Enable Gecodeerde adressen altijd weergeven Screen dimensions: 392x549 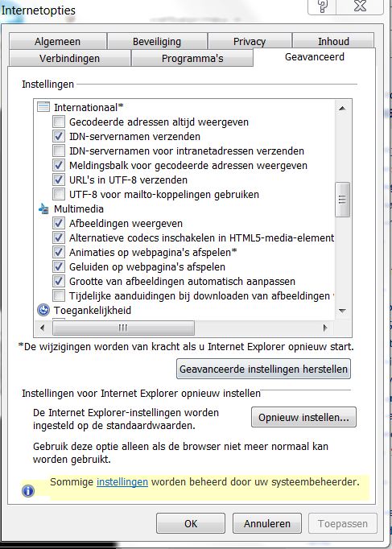59,122
